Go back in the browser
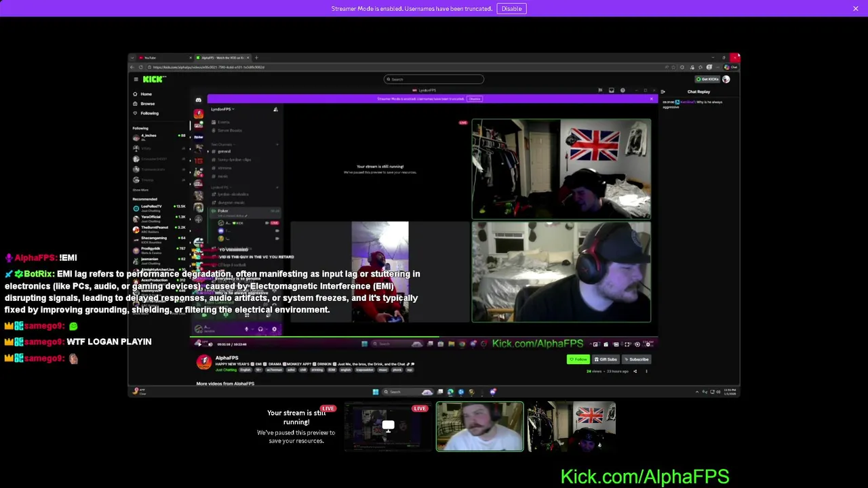 click(x=133, y=67)
